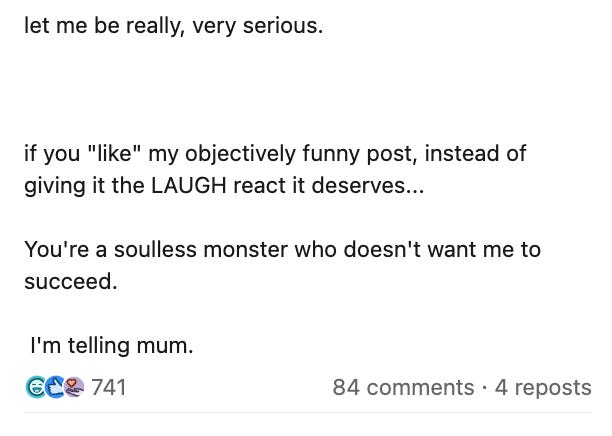Open the 741 reactions list
612x436 pixels.
click(108, 387)
